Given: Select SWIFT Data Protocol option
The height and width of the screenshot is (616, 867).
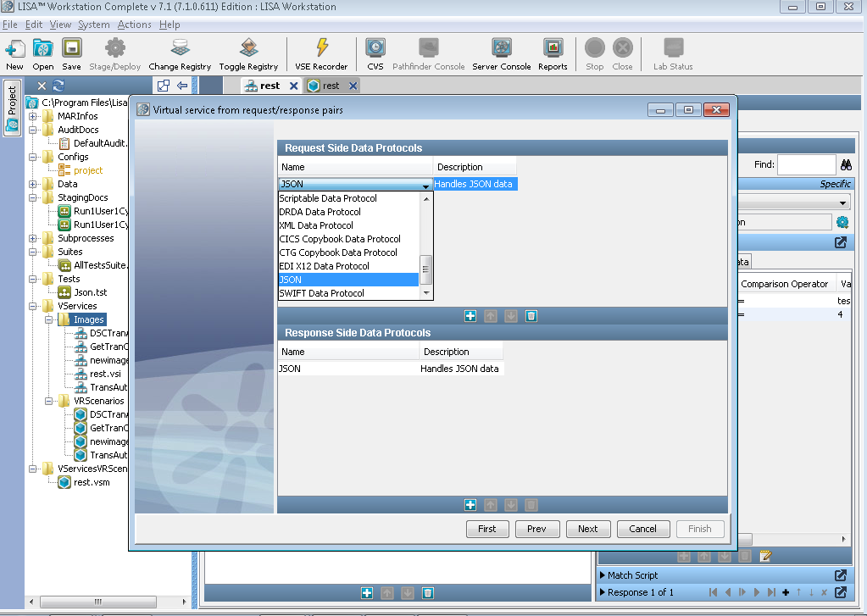Looking at the screenshot, I should point(348,293).
